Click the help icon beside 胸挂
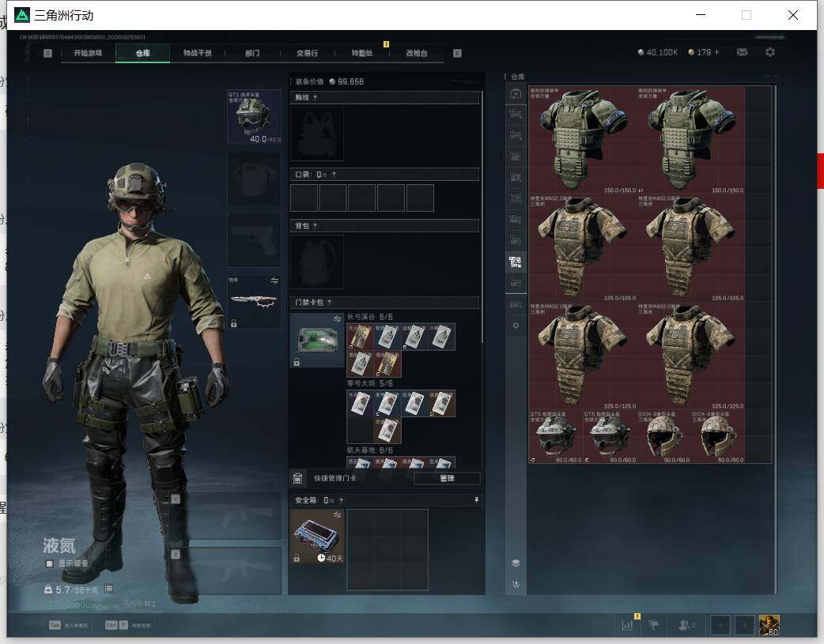Image resolution: width=824 pixels, height=644 pixels. click(x=315, y=98)
